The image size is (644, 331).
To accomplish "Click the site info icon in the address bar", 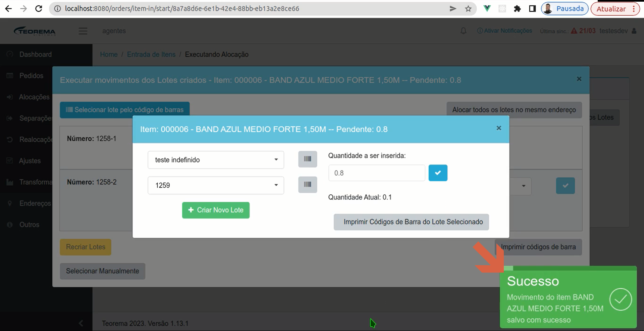I will [x=57, y=9].
